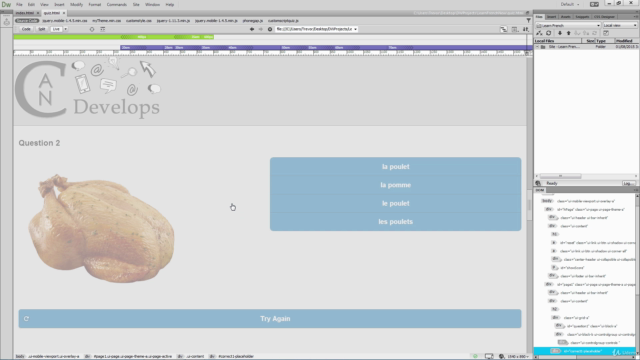Open the related file jquery-1.11.3.min.js

173,20
